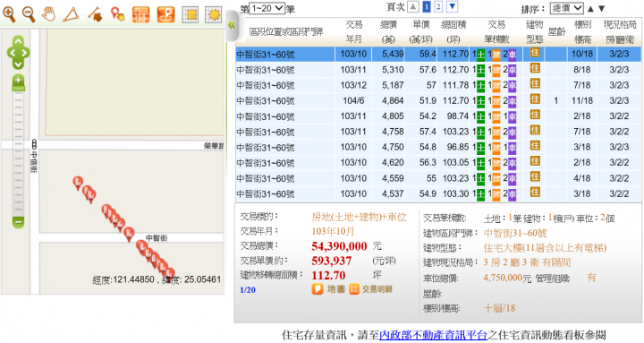Click orange building icon in 5,310 row
This screenshot has width=644, height=343.
pos(496,71)
